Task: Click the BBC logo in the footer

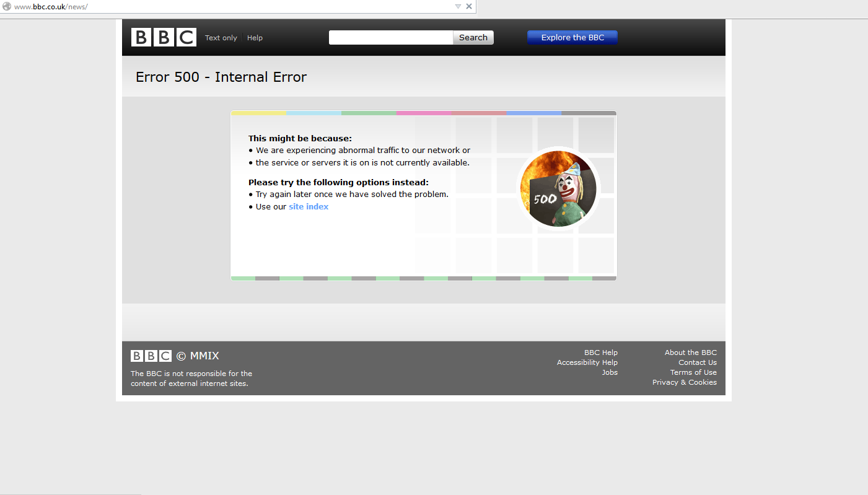Action: pyautogui.click(x=151, y=356)
